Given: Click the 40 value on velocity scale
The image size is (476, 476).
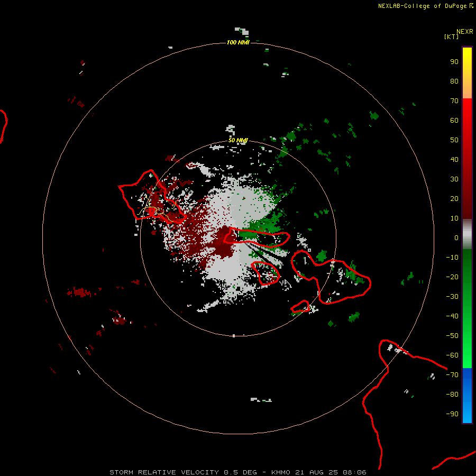Looking at the screenshot, I should pos(454,159).
